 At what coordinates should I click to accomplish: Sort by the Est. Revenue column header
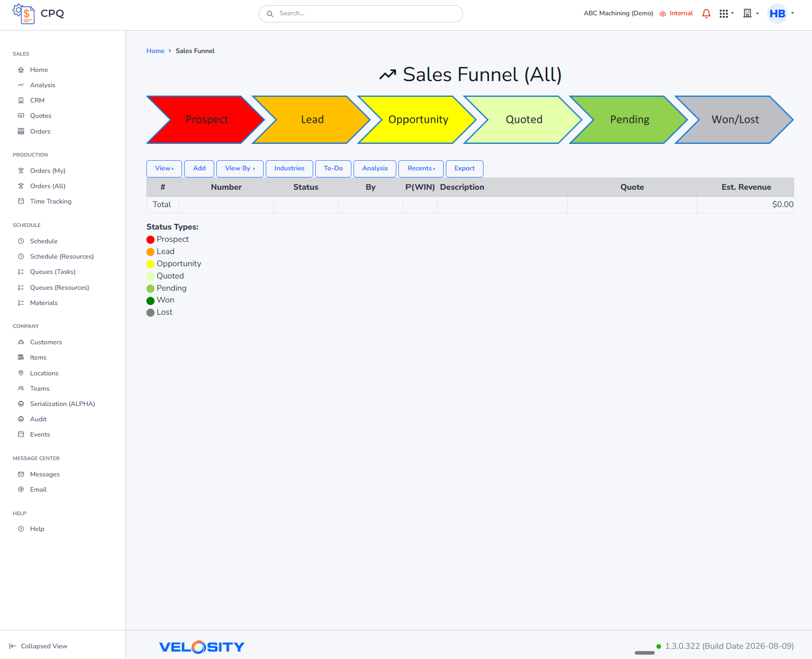(x=746, y=187)
